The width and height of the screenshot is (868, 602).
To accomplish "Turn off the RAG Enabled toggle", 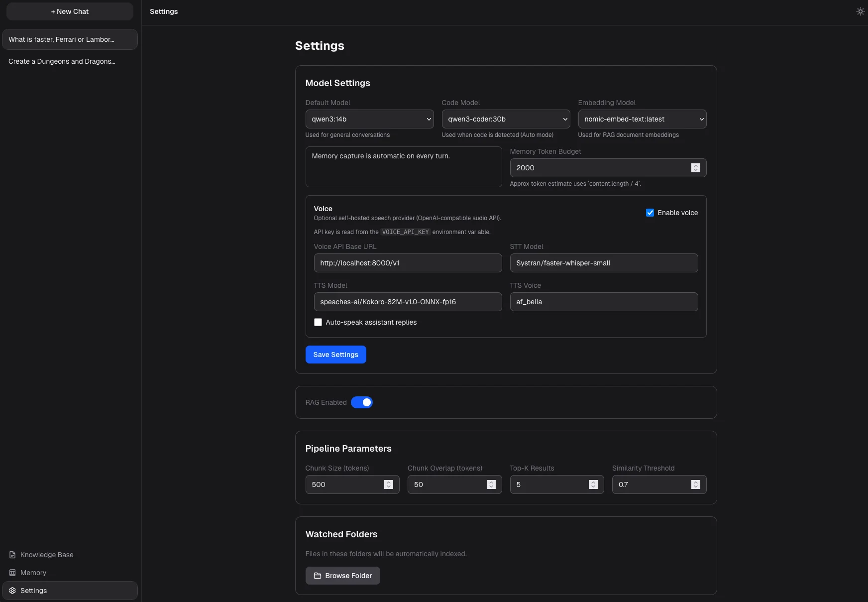I will 362,402.
